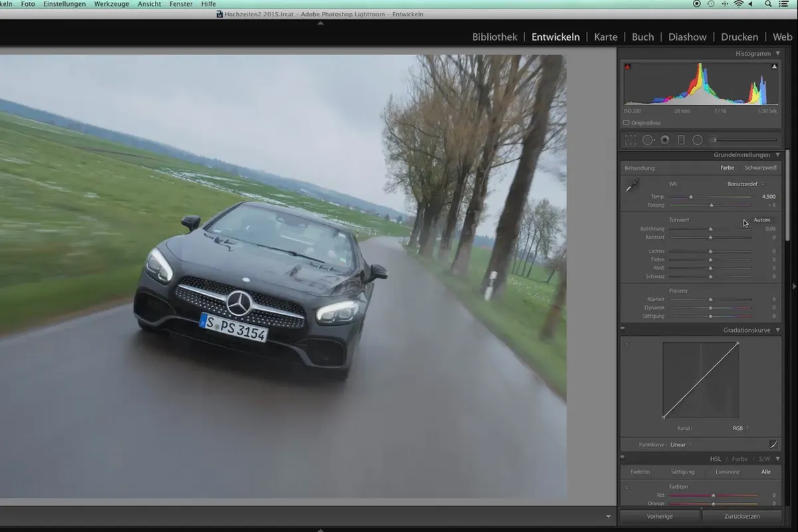
Task: Open Spotlight search in menu bar
Action: tap(767, 4)
